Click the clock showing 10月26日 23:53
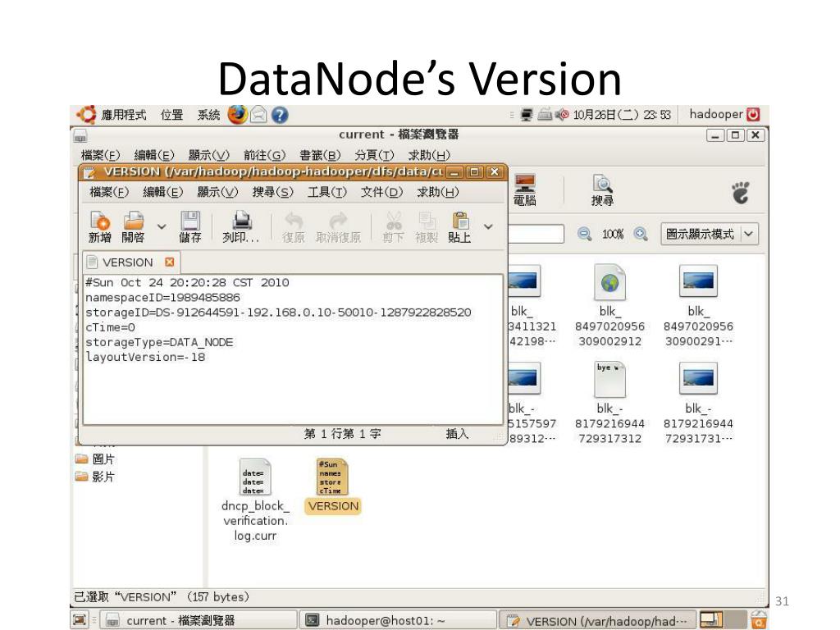This screenshot has width=840, height=630. point(622,115)
